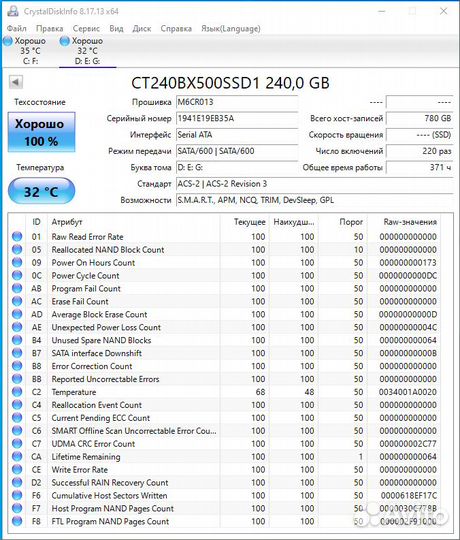Click status icon for Average Block Erase Count
This screenshot has height=540, width=460.
17,314
